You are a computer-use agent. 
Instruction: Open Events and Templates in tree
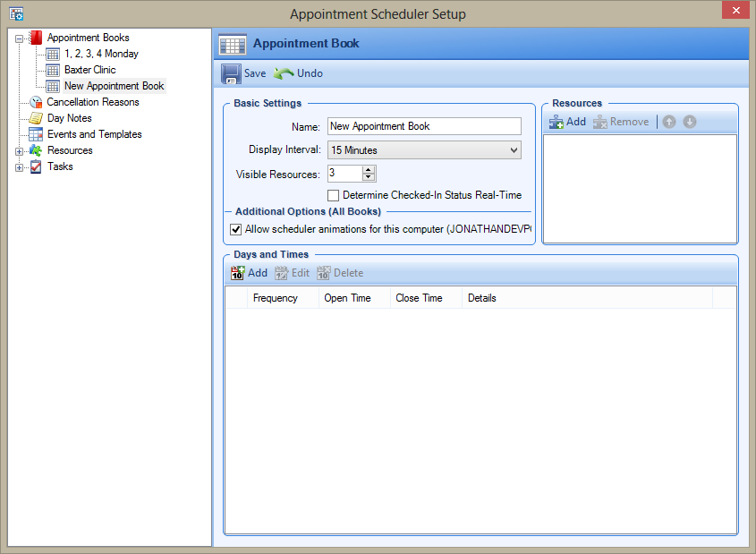point(94,134)
